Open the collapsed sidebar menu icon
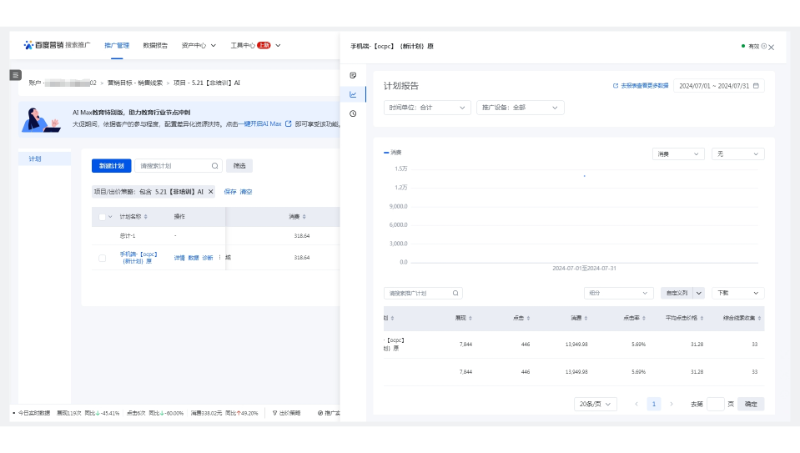The height and width of the screenshot is (453, 800). pos(15,75)
